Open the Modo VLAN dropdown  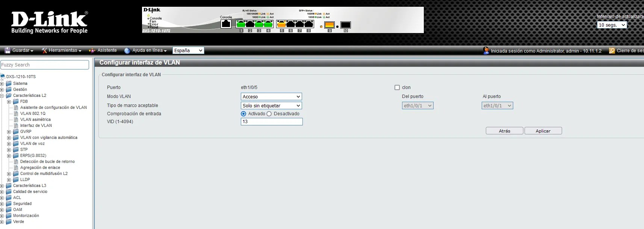coord(271,96)
